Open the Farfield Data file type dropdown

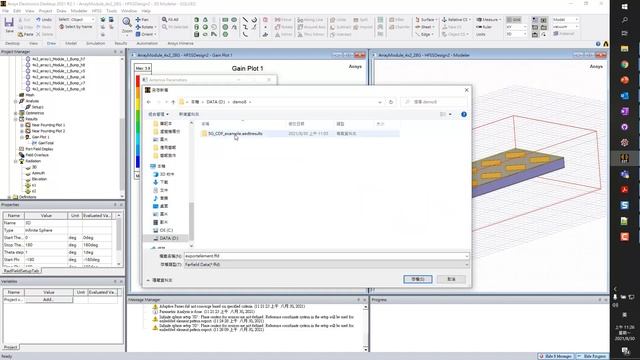pos(326,264)
